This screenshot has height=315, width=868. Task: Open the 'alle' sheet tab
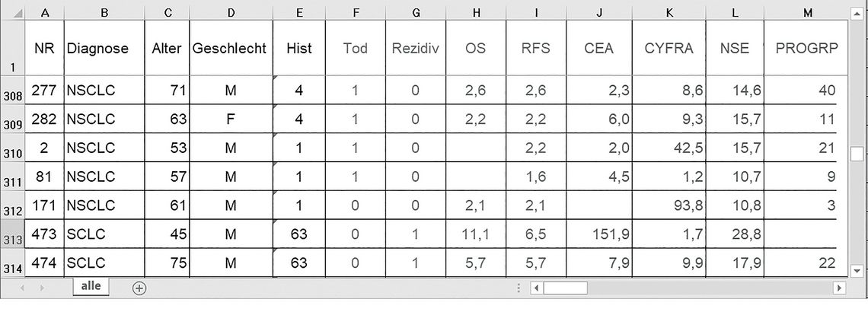pyautogui.click(x=91, y=287)
